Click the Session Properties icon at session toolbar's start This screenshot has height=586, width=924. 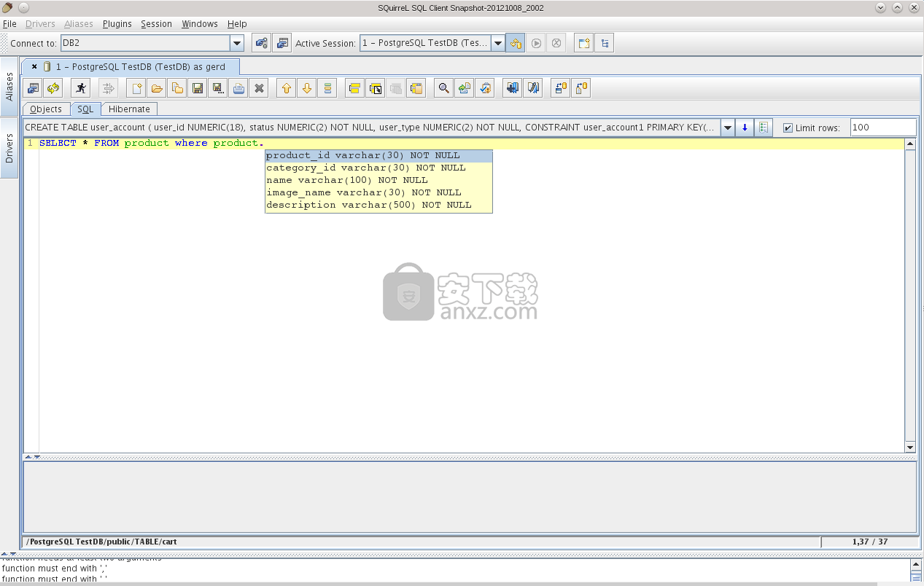[33, 88]
